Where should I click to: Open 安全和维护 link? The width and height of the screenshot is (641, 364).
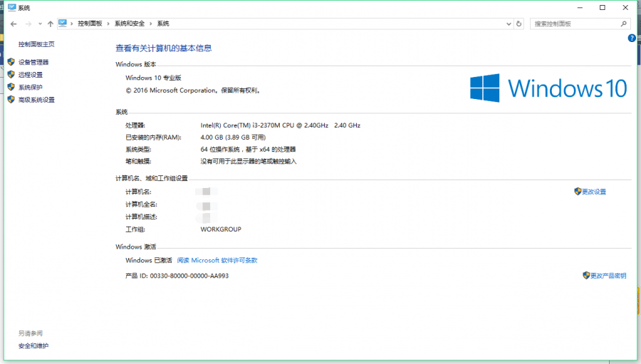(x=33, y=346)
